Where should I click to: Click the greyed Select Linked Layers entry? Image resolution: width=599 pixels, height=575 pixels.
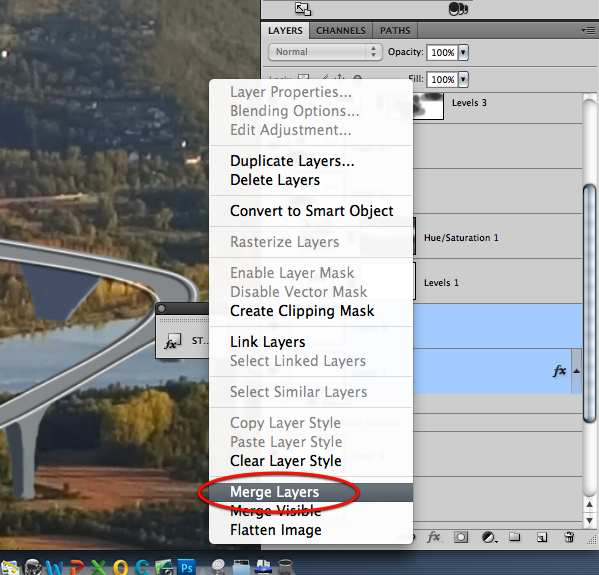click(x=311, y=361)
